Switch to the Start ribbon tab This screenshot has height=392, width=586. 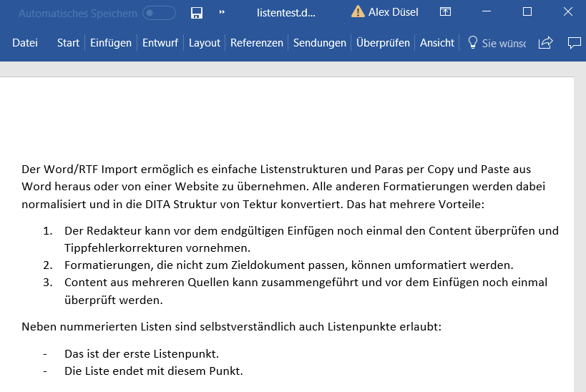pyautogui.click(x=68, y=43)
